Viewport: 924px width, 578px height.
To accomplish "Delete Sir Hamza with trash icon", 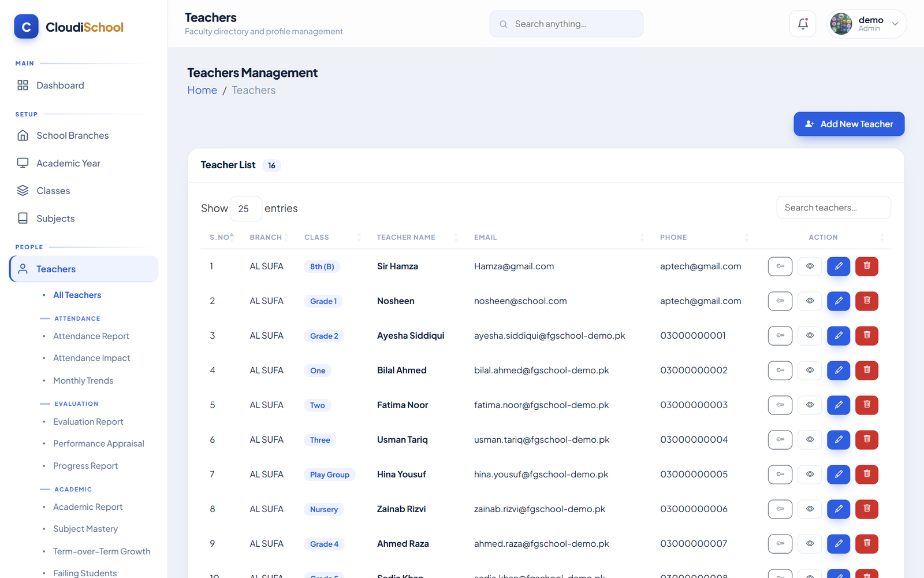I will [x=867, y=266].
